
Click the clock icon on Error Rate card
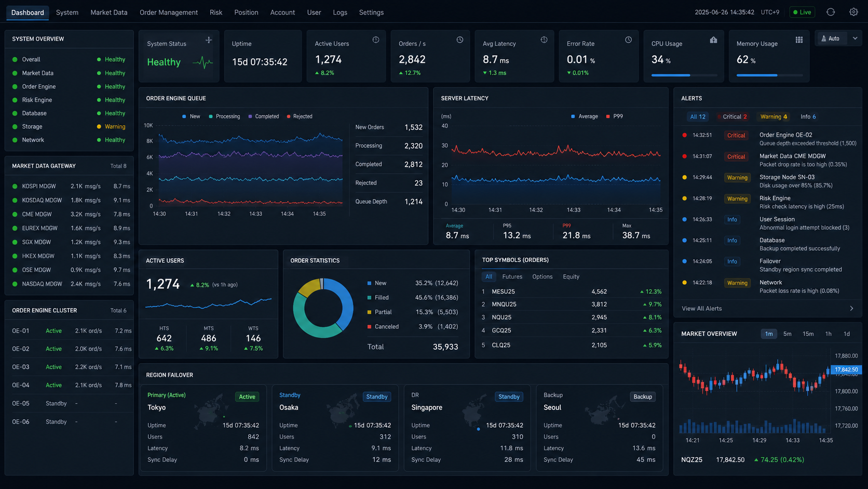click(x=628, y=40)
